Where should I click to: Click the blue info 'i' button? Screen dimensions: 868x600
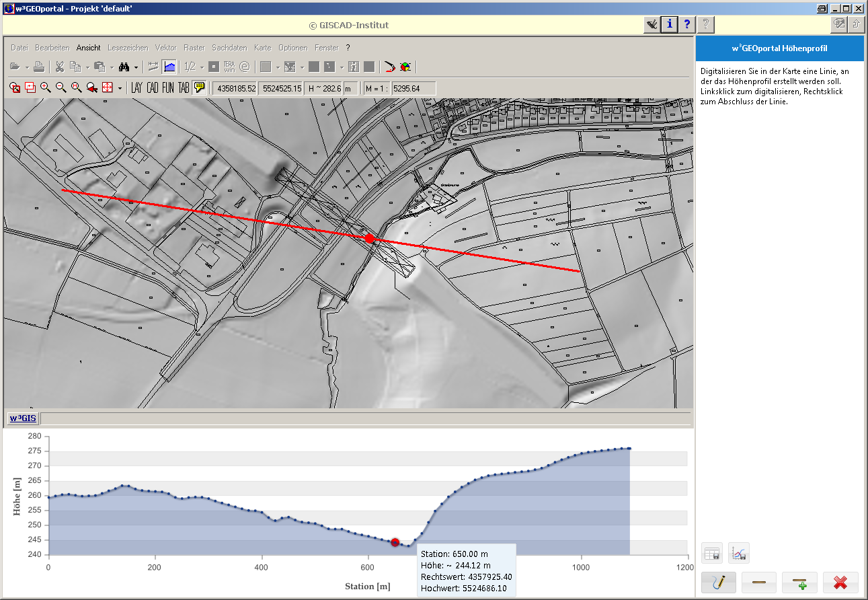tap(669, 25)
